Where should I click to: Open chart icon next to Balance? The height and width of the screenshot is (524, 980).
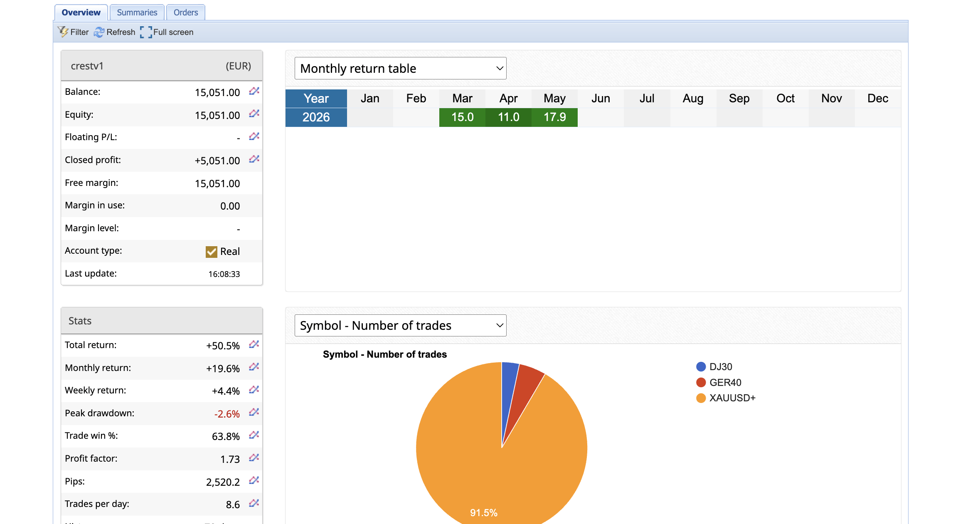[x=254, y=91]
